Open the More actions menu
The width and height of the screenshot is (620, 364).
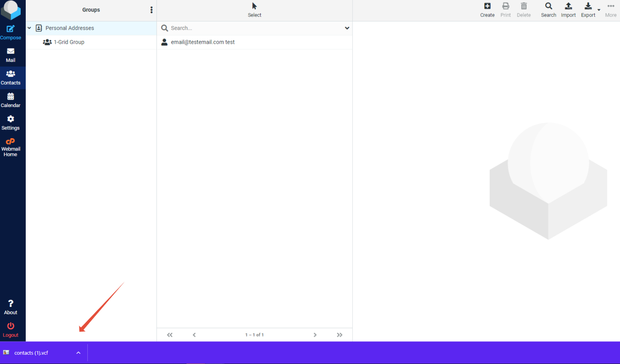(611, 10)
